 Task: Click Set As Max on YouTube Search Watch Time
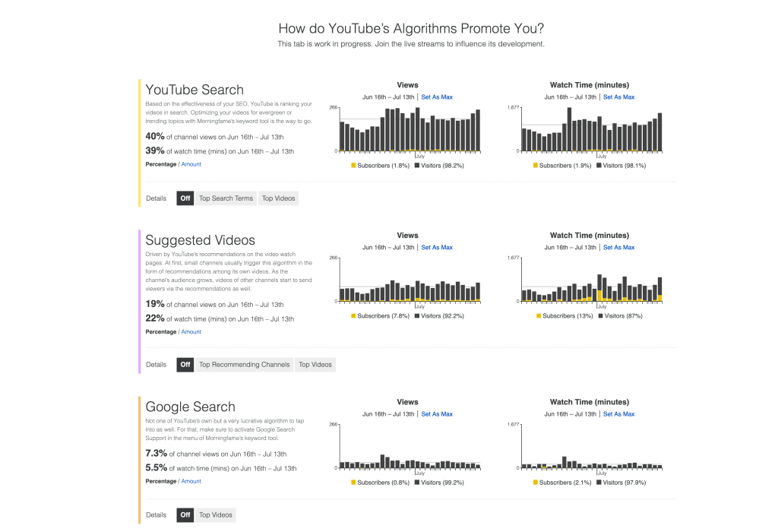[x=618, y=97]
